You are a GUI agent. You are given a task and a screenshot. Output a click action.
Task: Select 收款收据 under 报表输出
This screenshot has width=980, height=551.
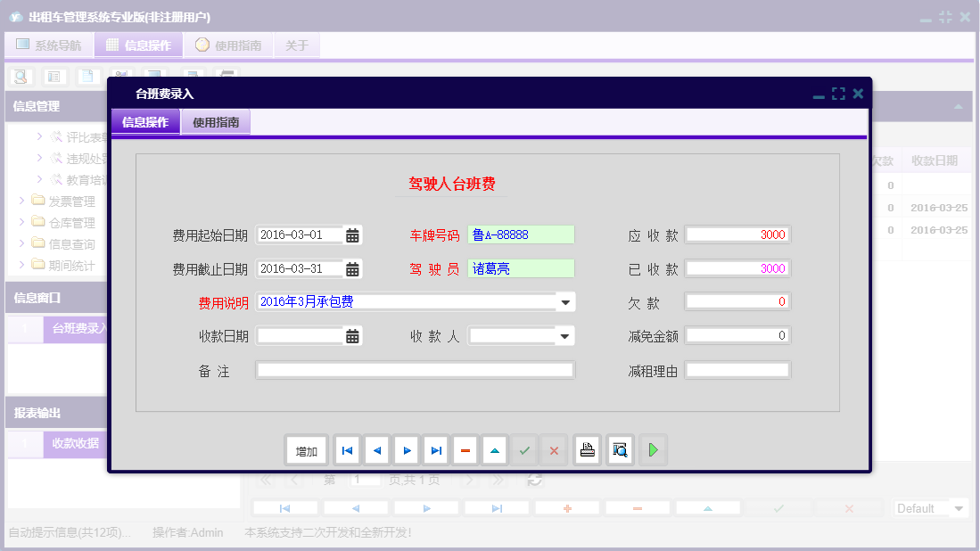(74, 444)
